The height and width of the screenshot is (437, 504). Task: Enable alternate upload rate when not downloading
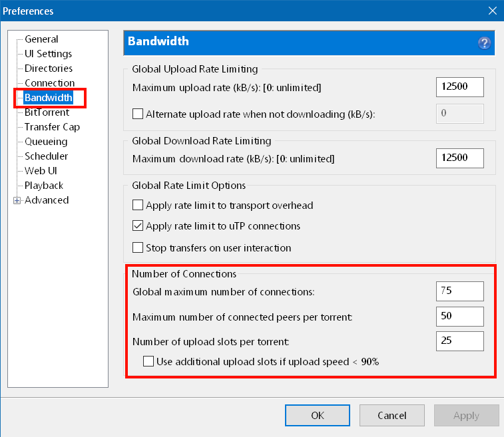[x=138, y=114]
